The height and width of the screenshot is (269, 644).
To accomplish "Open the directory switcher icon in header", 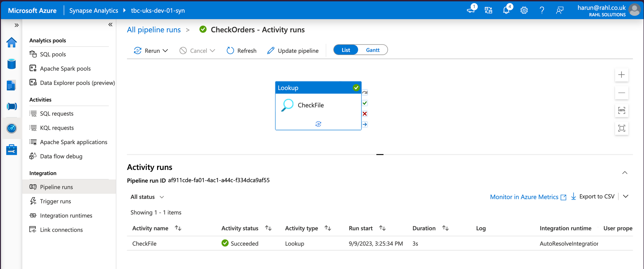I will (488, 10).
